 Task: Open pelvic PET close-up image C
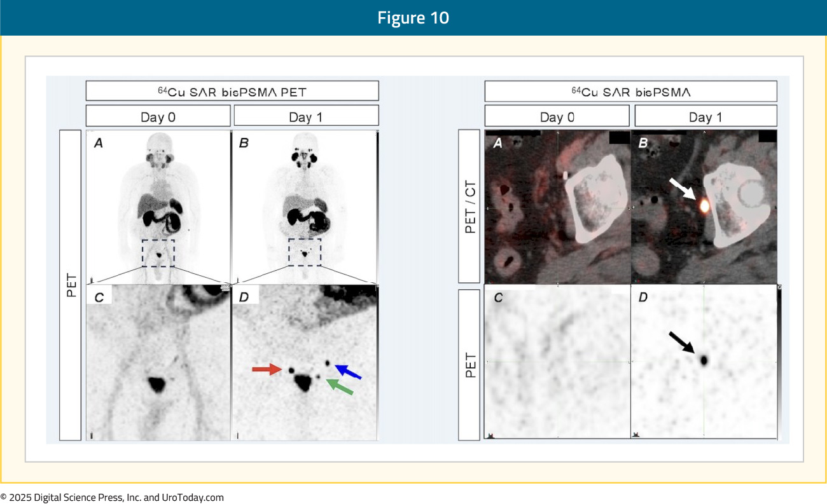coord(158,362)
